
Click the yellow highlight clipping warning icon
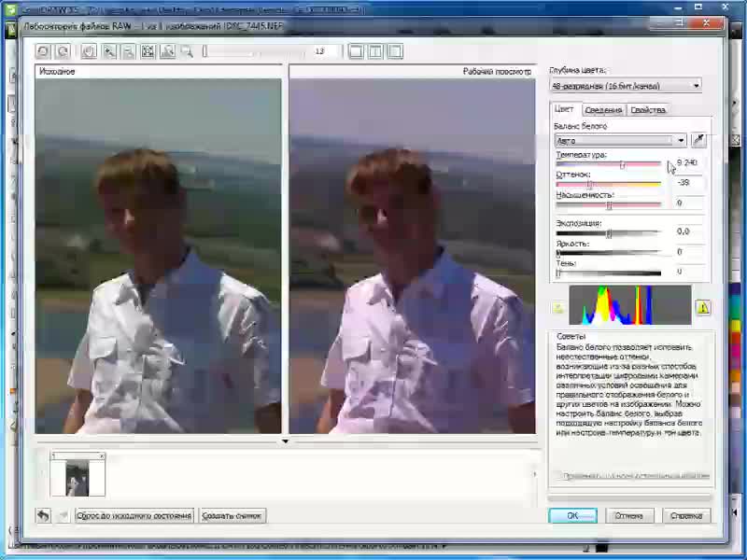tap(702, 307)
